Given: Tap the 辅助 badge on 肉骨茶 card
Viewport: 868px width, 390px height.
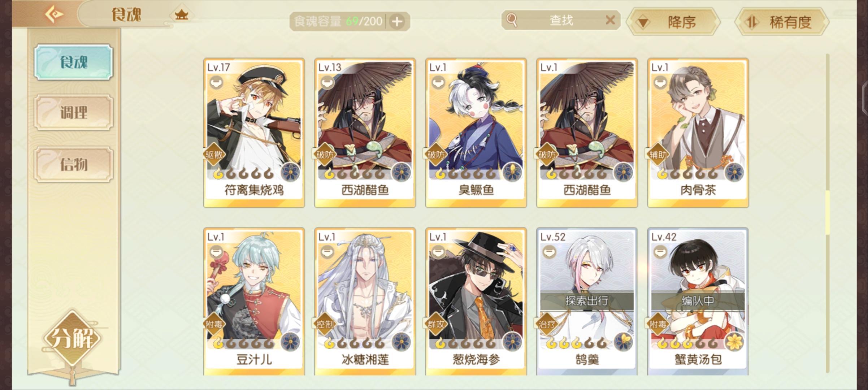Looking at the screenshot, I should 658,155.
